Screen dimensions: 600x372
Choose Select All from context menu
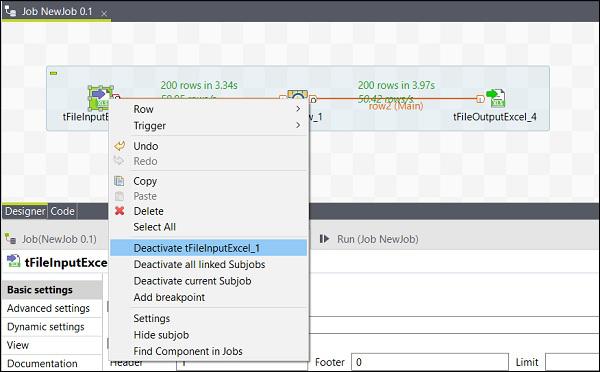209,227
